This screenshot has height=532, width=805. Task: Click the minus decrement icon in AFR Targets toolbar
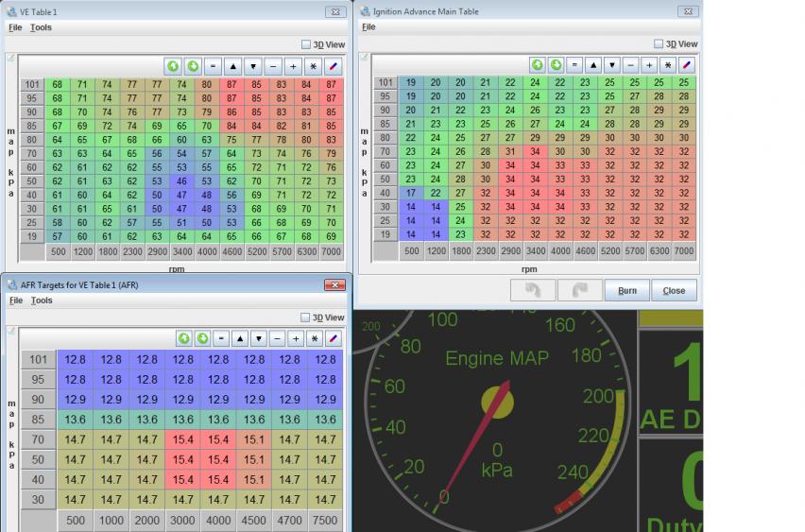pos(275,338)
